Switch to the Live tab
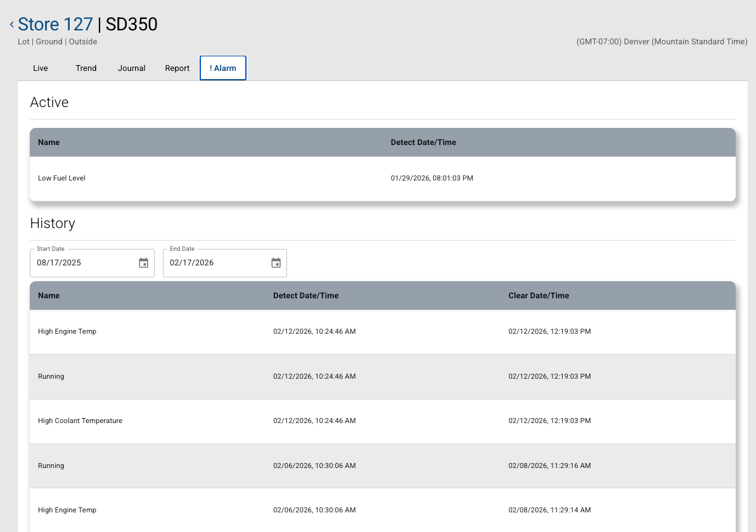The width and height of the screenshot is (756, 532). pyautogui.click(x=41, y=68)
